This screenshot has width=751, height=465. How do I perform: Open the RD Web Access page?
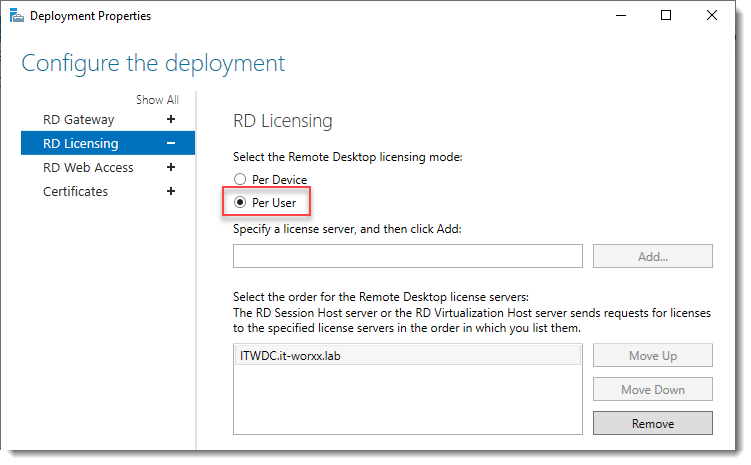[88, 168]
